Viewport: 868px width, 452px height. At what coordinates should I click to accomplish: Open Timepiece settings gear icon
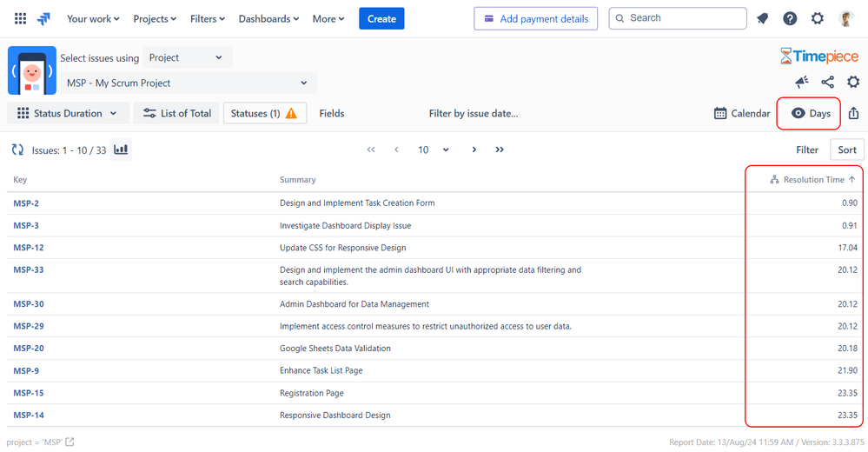pyautogui.click(x=853, y=83)
